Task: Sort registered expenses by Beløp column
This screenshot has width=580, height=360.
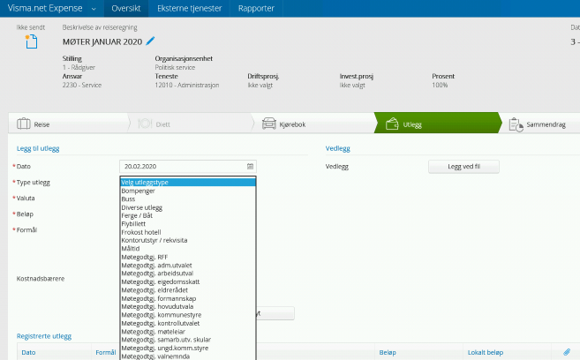Action: click(387, 352)
